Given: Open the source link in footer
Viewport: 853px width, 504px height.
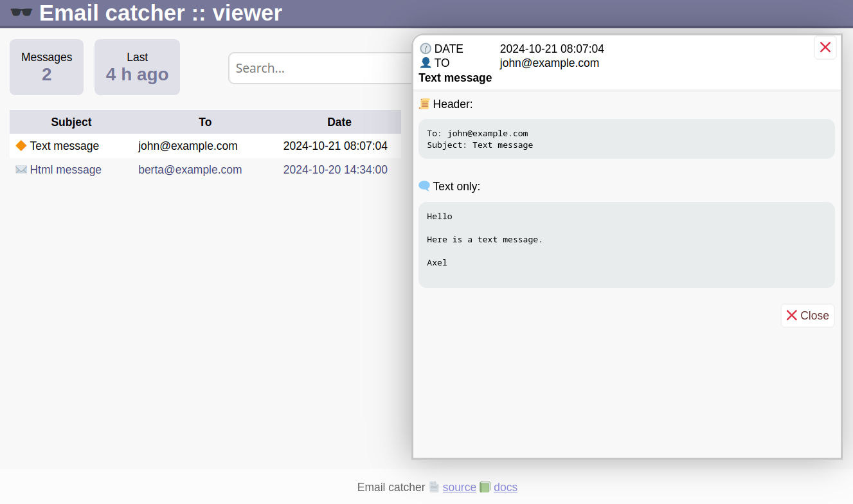Looking at the screenshot, I should click(460, 487).
